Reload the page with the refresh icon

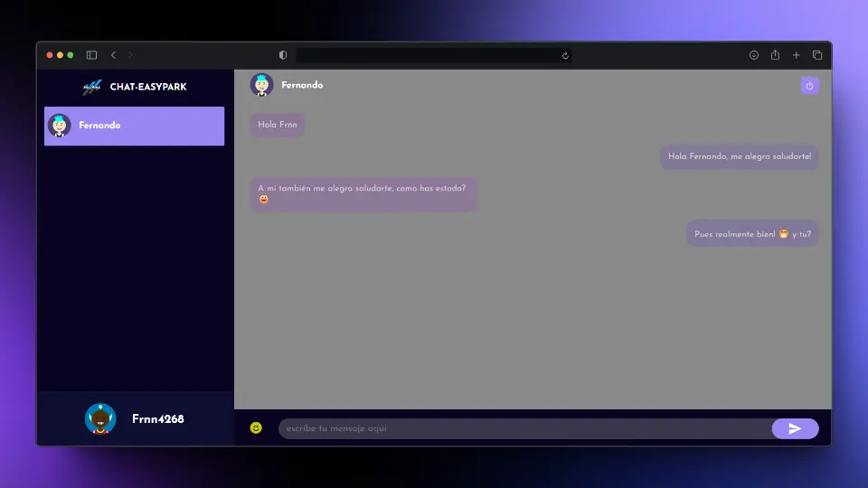(565, 55)
